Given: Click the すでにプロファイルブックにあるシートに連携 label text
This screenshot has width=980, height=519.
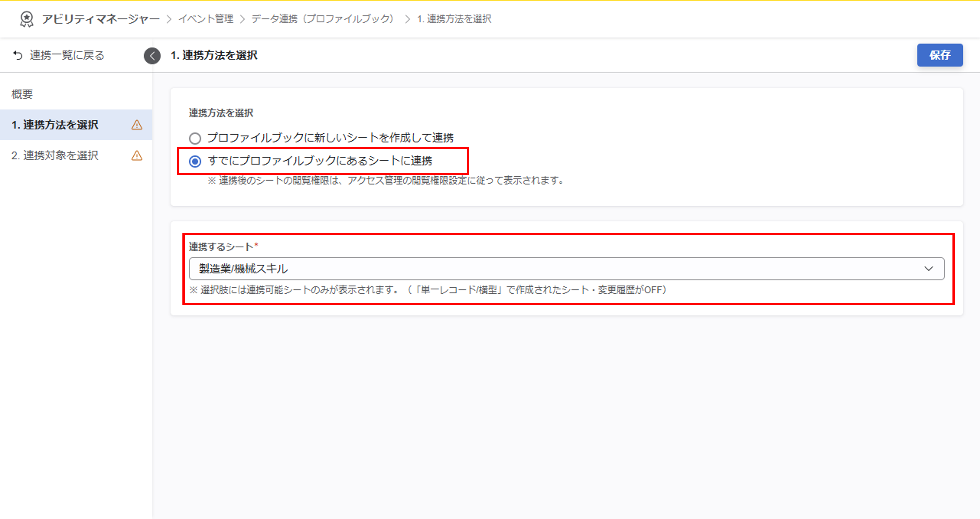Looking at the screenshot, I should (320, 161).
